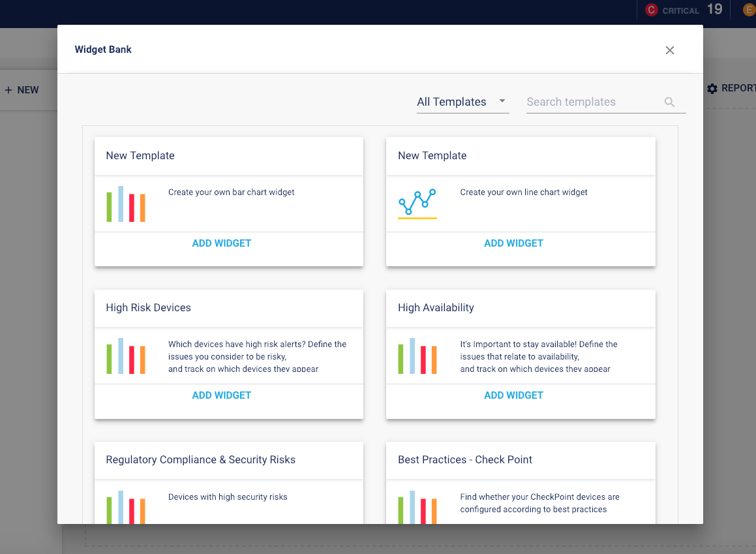Click the Best Practices chart icon
756x554 pixels.
click(x=417, y=507)
